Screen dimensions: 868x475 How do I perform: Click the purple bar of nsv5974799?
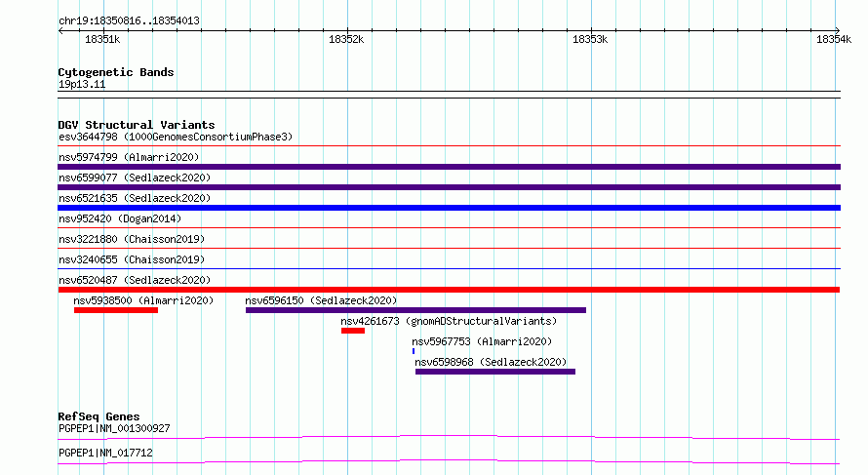[449, 167]
